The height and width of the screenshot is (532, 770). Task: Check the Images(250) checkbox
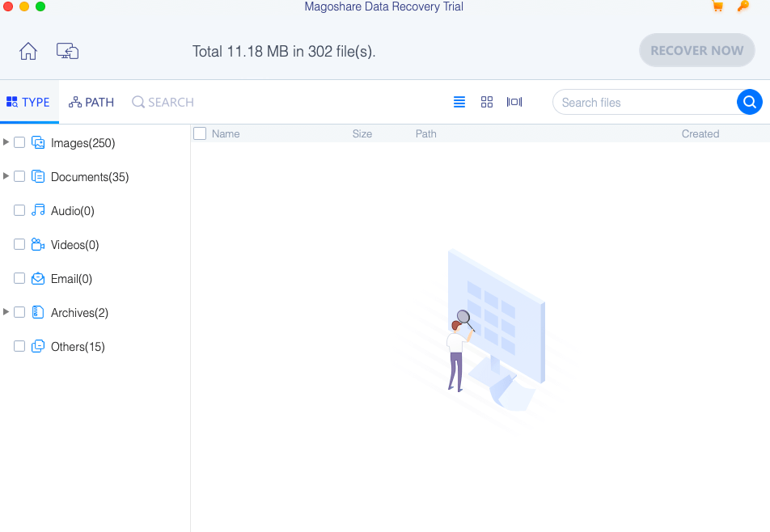pos(19,142)
